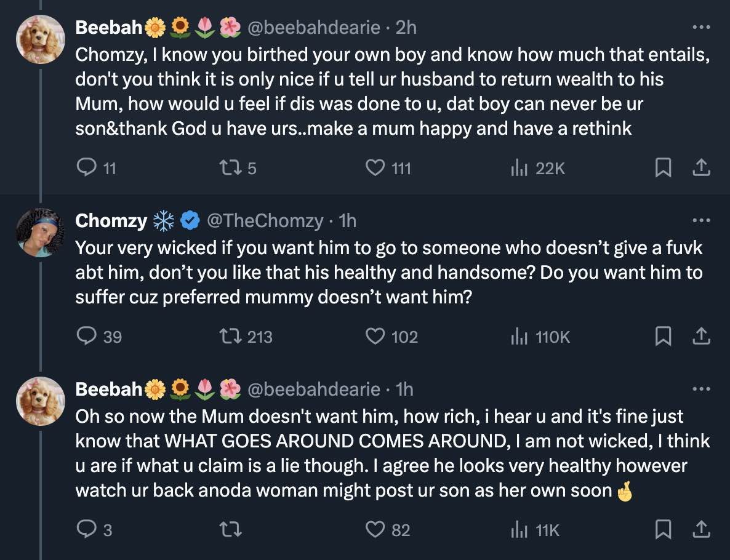
Task: Like Beebah's tweet with 111 likes
Action: point(375,168)
